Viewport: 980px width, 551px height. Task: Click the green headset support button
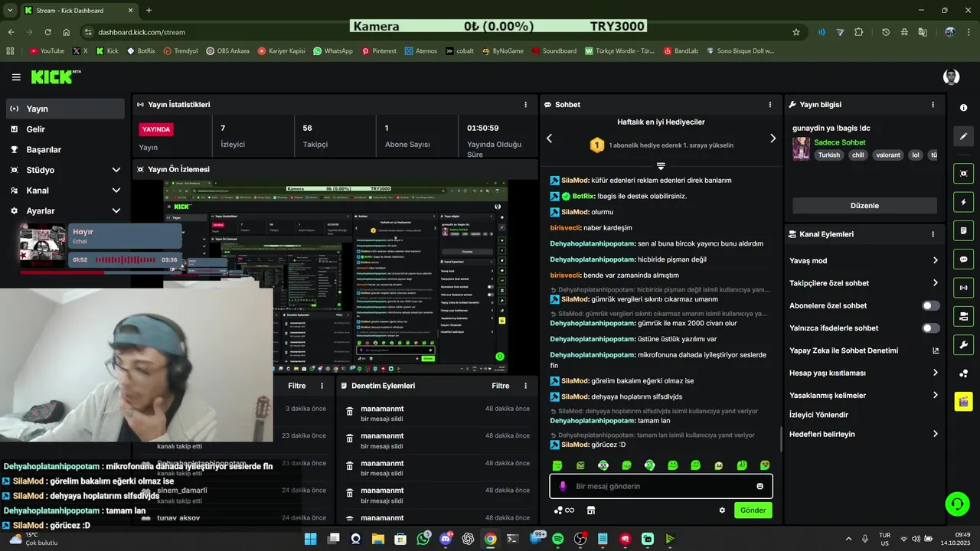[x=957, y=504]
